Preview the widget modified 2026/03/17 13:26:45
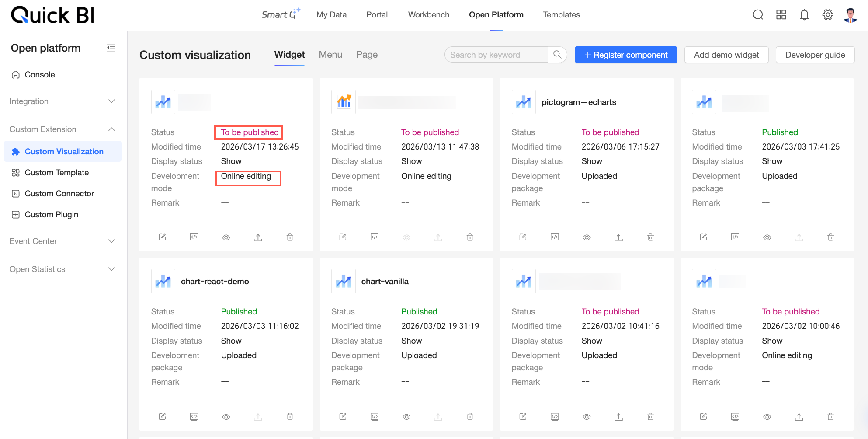 (226, 237)
